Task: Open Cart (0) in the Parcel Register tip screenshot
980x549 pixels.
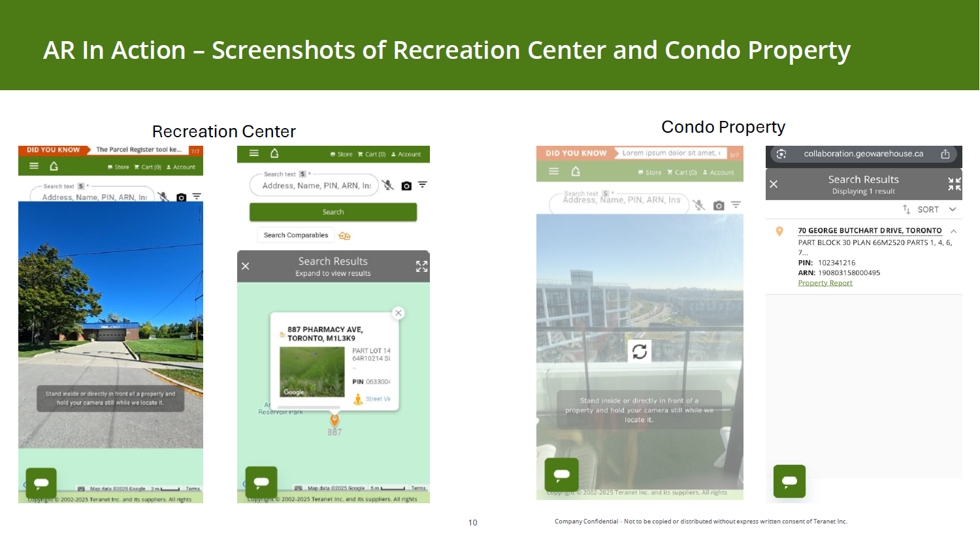Action: coord(148,167)
